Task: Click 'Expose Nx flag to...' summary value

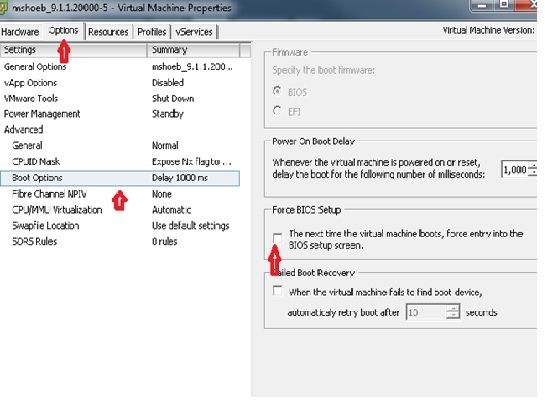Action: point(192,161)
